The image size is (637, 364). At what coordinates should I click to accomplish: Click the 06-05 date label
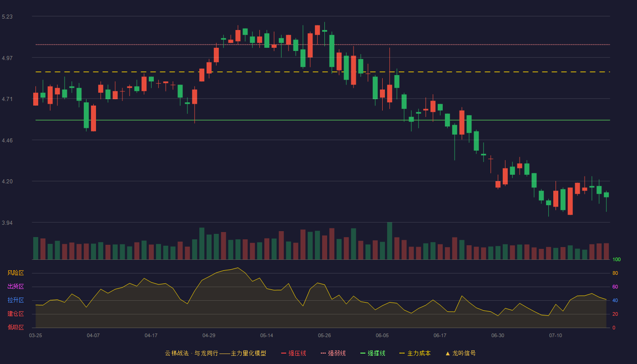pyautogui.click(x=382, y=335)
